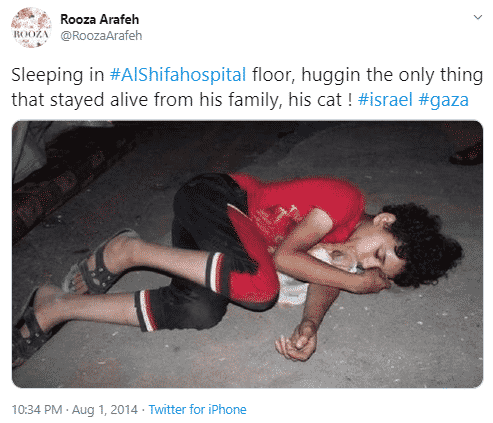Open the Rooza profile avatar picture
Image resolution: width=493 pixels, height=423 pixels.
click(x=31, y=28)
